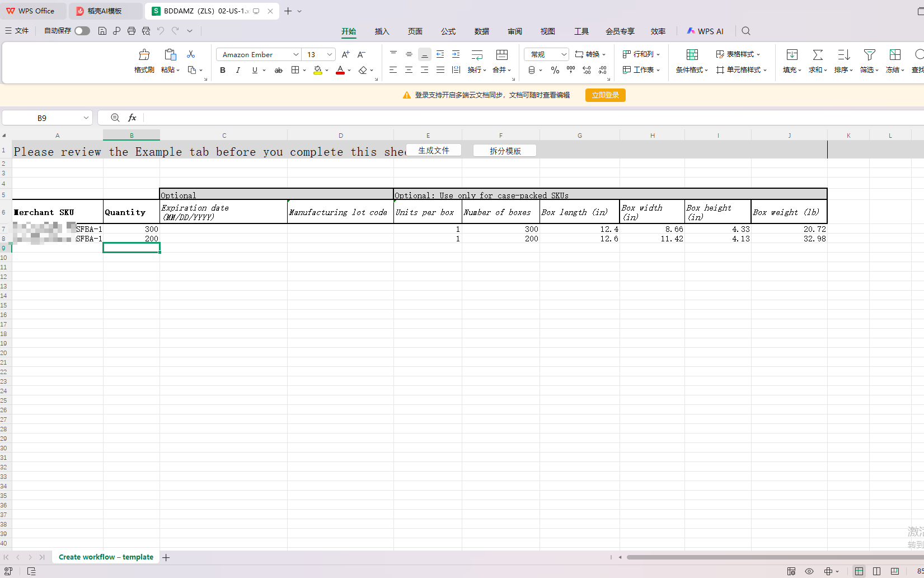Toggle italic formatting
Viewport: 924px width, 578px height.
coord(238,70)
